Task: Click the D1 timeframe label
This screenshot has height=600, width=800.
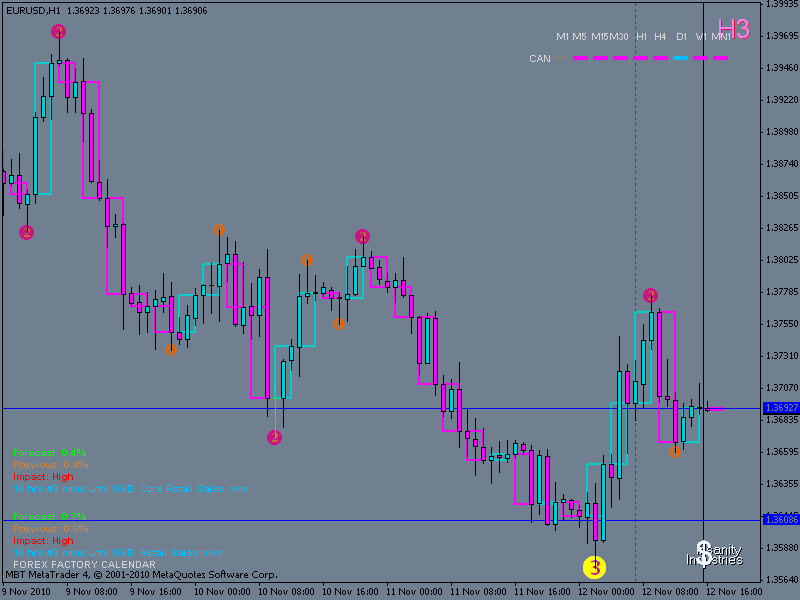Action: click(x=681, y=37)
